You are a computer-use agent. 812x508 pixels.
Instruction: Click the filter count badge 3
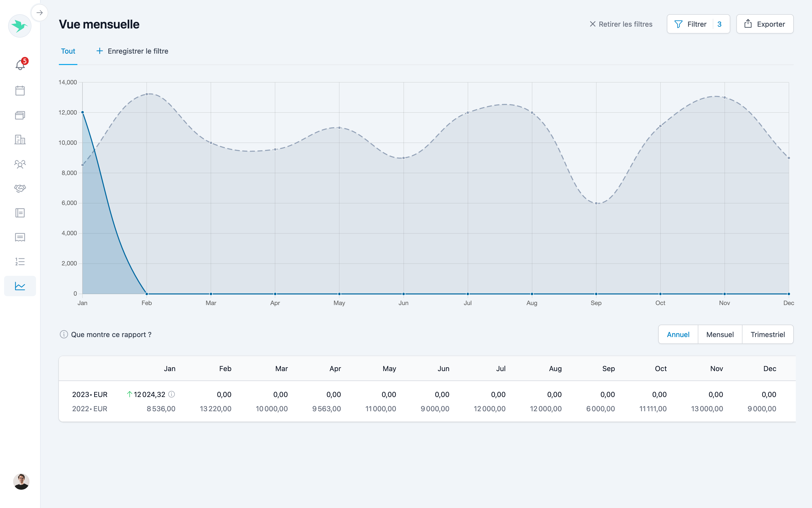click(719, 24)
